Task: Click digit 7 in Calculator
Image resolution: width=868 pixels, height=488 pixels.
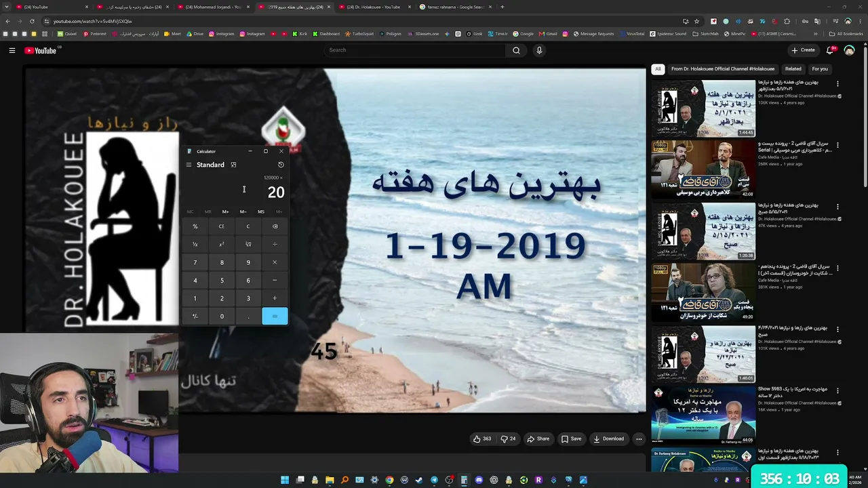Action: tap(195, 262)
